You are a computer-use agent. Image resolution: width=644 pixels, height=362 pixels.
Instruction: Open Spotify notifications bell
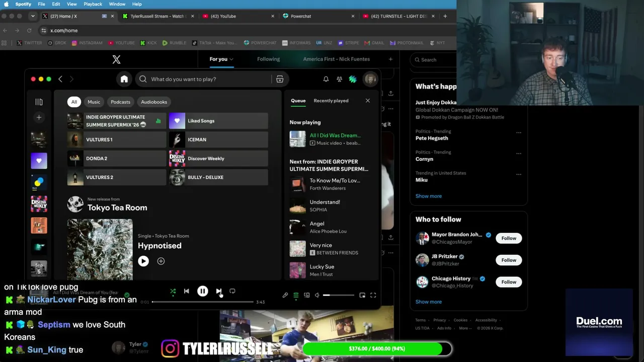[326, 79]
